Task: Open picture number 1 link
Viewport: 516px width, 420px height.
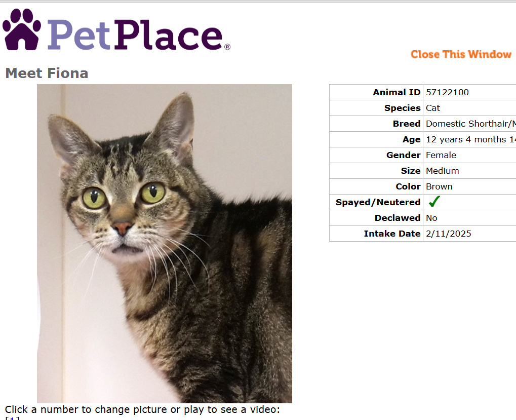Action: click(12, 418)
